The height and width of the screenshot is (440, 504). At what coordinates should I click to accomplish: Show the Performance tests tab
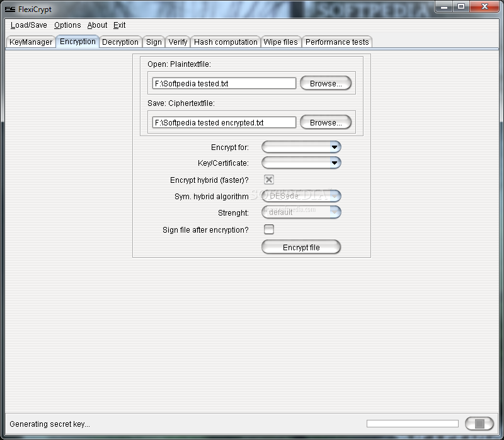pos(337,42)
